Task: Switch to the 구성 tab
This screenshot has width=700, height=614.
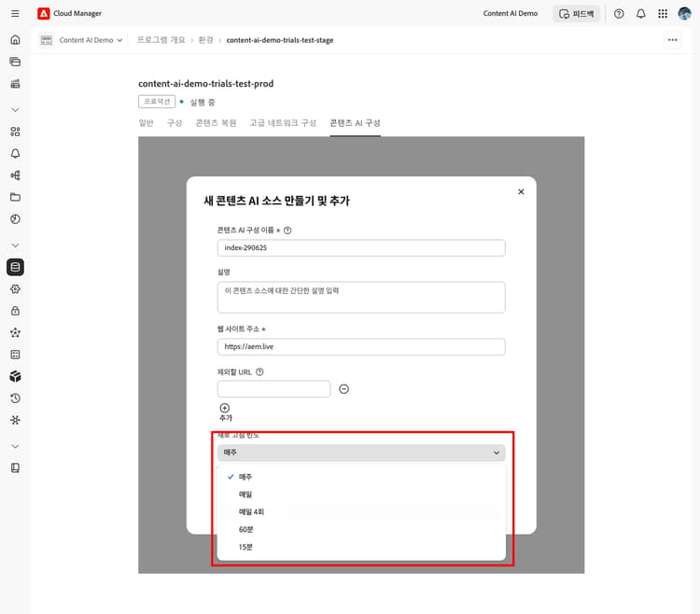Action: [x=175, y=123]
